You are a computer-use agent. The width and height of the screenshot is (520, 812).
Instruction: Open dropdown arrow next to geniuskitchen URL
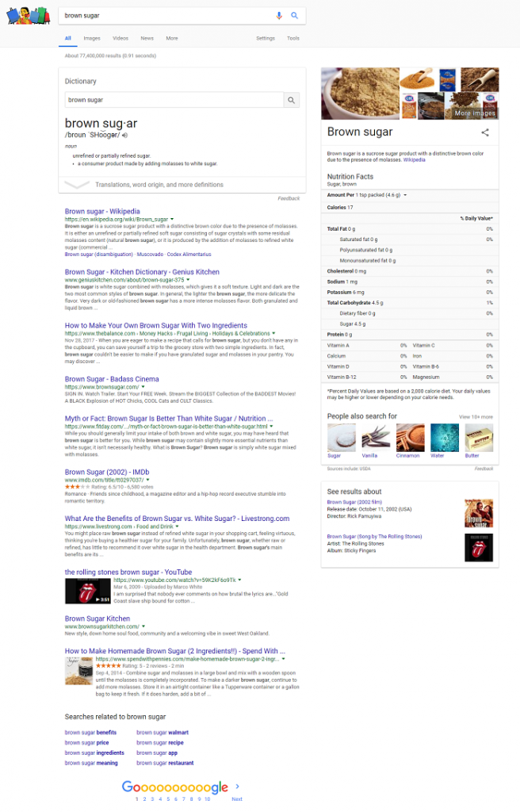click(188, 280)
